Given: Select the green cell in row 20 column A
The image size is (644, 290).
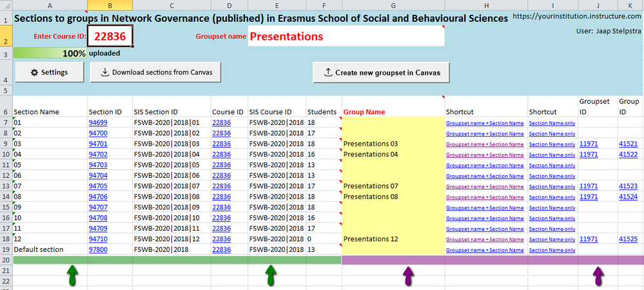Looking at the screenshot, I should click(50, 260).
